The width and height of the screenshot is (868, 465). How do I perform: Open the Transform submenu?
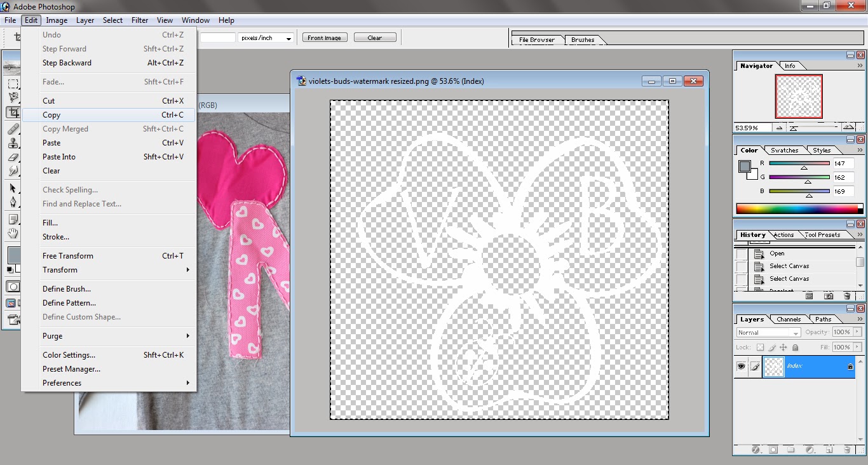point(109,270)
